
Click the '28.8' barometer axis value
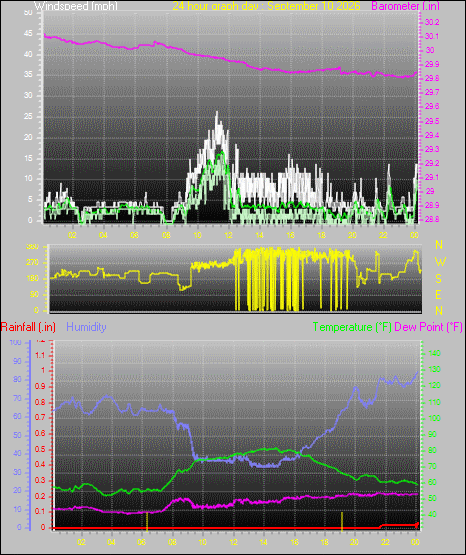click(x=432, y=219)
